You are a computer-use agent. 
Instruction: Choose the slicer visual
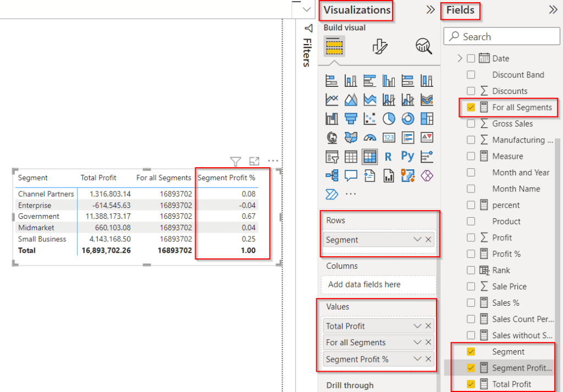coord(332,157)
